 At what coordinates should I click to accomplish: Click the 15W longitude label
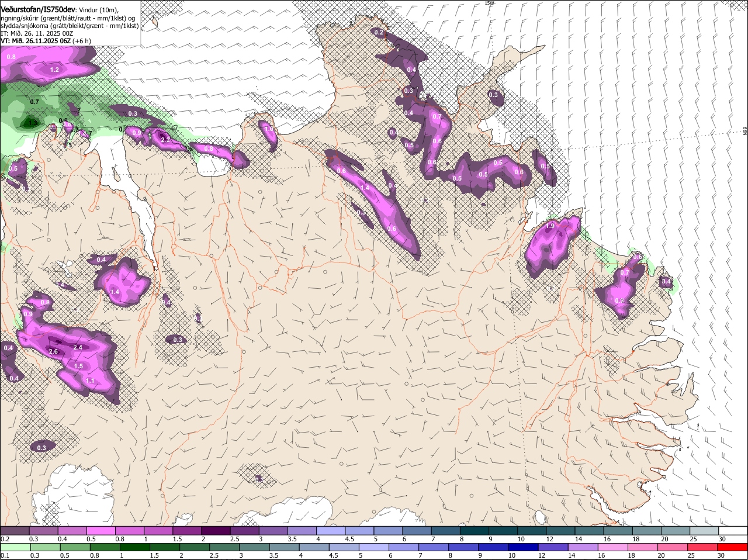coord(489,3)
